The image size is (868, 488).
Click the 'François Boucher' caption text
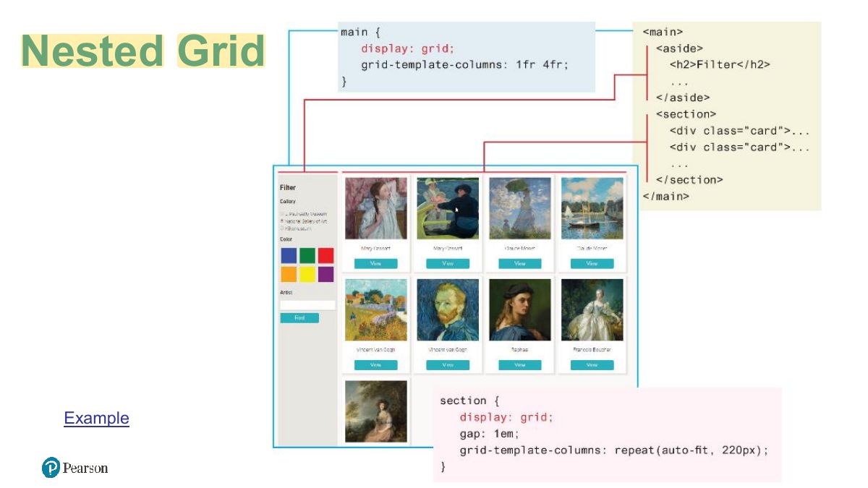coord(592,350)
